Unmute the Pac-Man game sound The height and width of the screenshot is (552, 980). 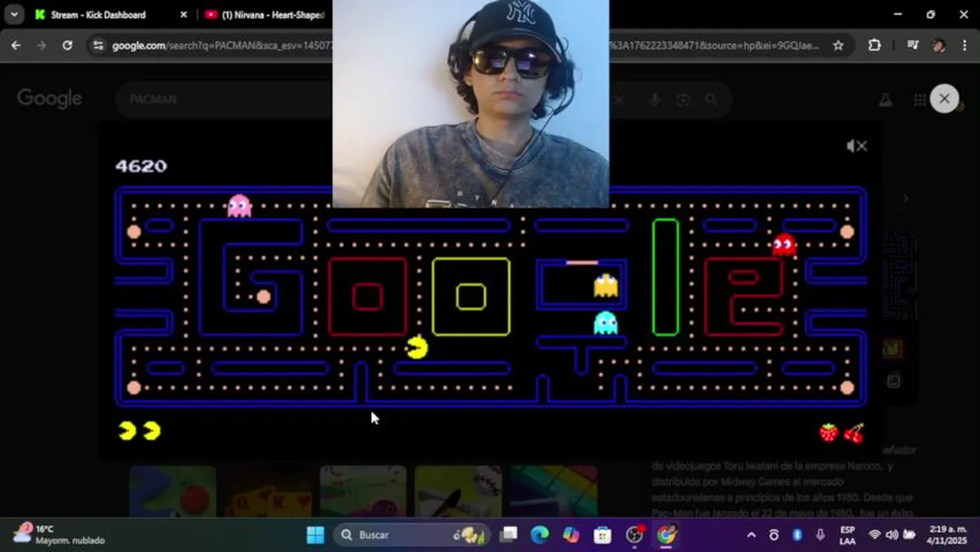[x=856, y=146]
